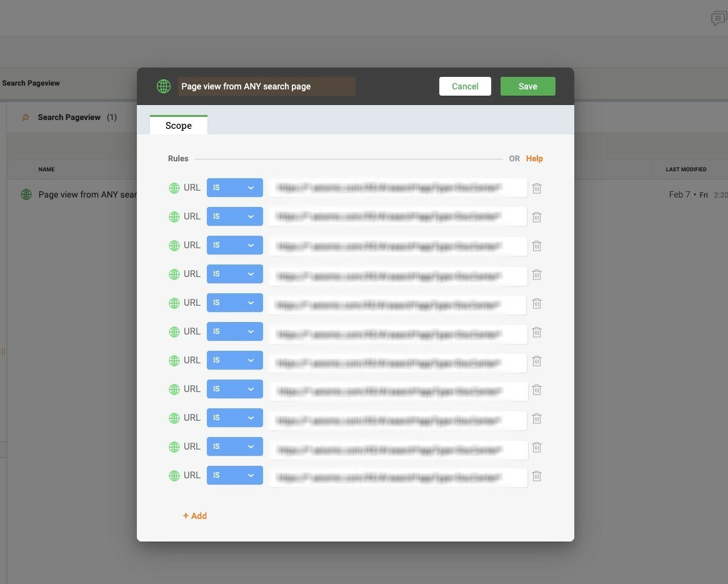Cancel editing the page view rule
Screen dimensions: 728x584
(x=465, y=86)
